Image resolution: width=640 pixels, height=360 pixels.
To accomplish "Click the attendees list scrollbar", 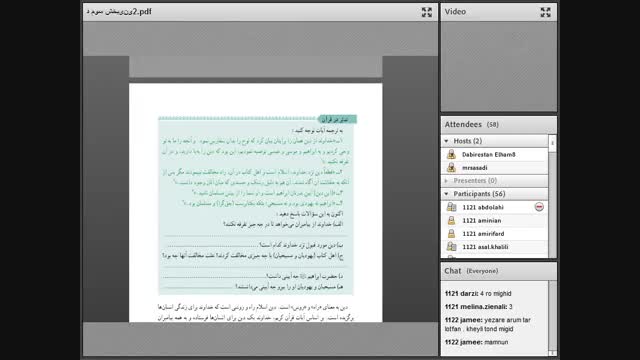I will click(x=552, y=196).
